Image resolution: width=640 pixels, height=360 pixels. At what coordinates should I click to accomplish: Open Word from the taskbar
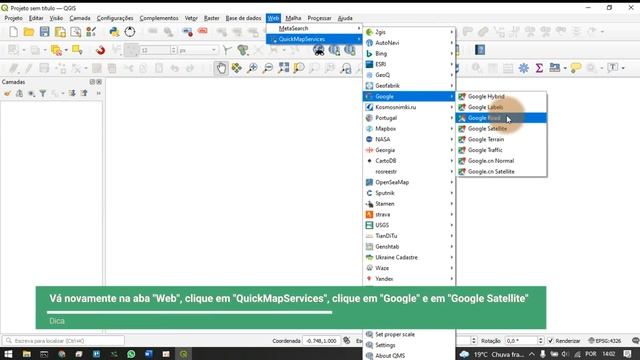pos(148,354)
